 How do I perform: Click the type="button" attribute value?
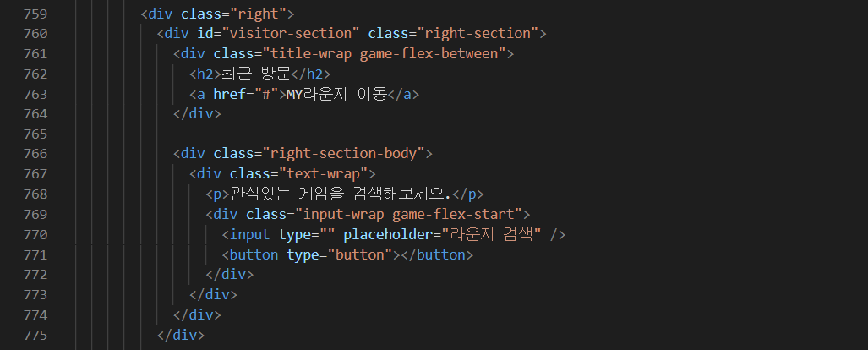click(360, 254)
